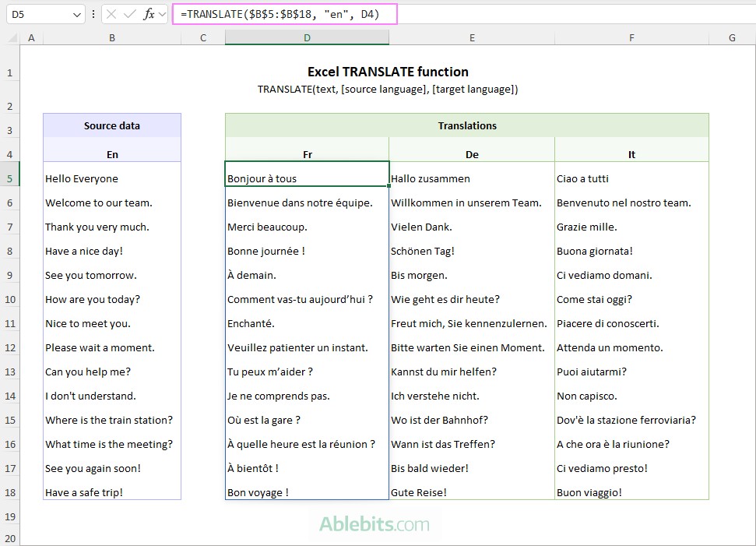Select cell 'Merci beaucoup.'
756x546 pixels.
pyautogui.click(x=307, y=222)
